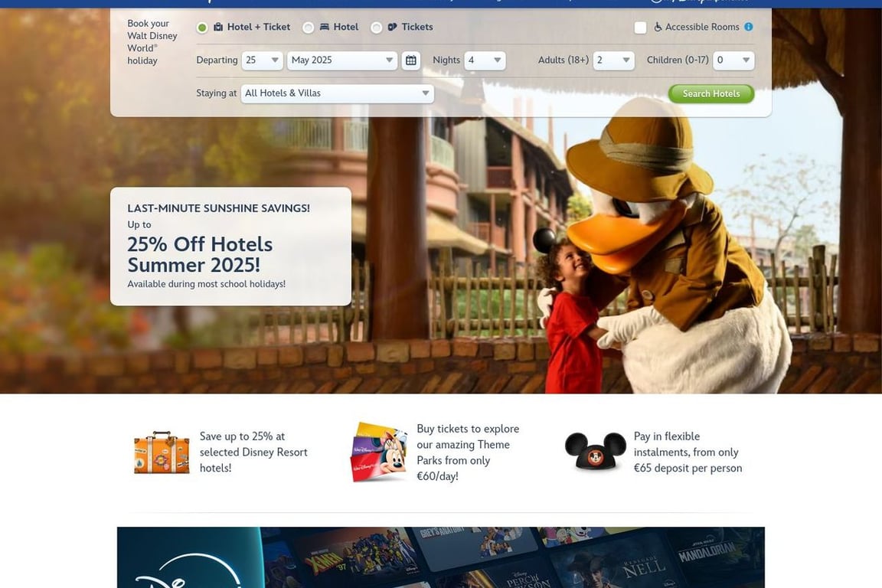This screenshot has height=588, width=882.
Task: Click the suitcase icon beside Hotel + Ticket
Action: 218,27
